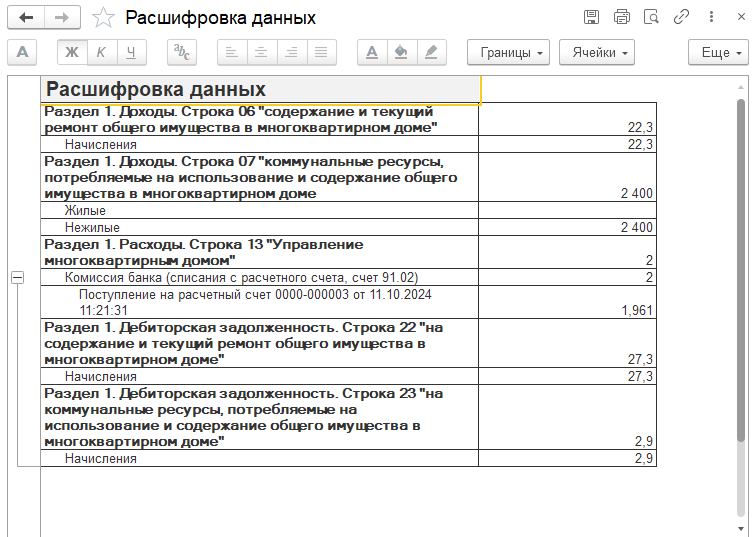This screenshot has width=755, height=537.
Task: Click the back navigation arrow
Action: 27,18
